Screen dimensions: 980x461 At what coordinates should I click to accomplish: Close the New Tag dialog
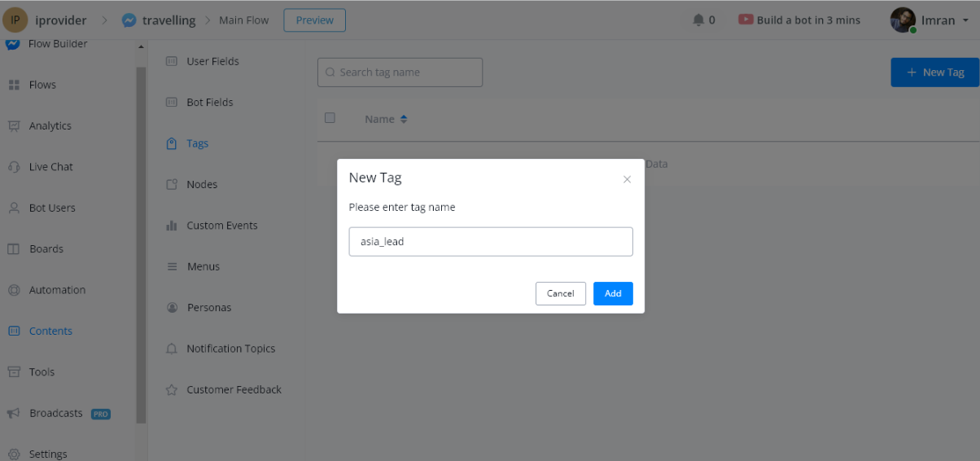(627, 179)
